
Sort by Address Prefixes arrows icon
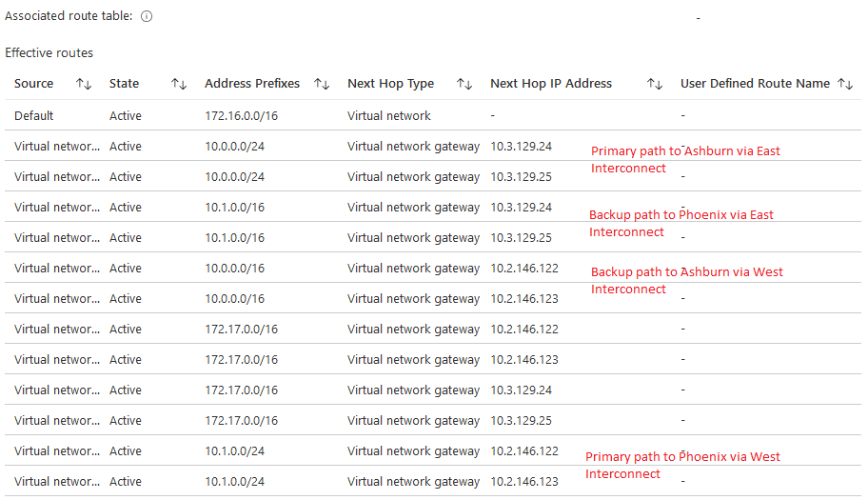(322, 84)
